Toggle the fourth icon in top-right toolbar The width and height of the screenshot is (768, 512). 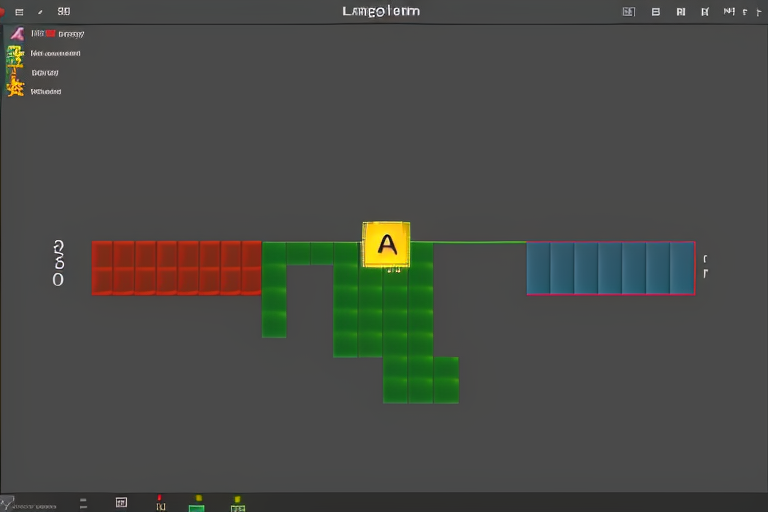pyautogui.click(x=705, y=12)
